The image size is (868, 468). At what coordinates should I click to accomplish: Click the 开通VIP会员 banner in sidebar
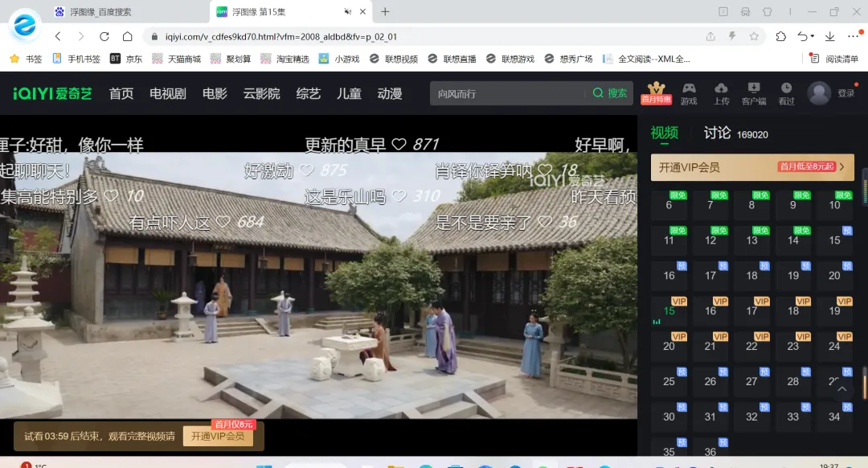[x=752, y=167]
